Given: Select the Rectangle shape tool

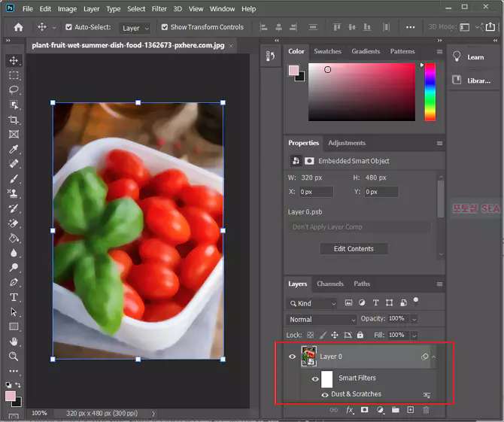Looking at the screenshot, I should 14,327.
